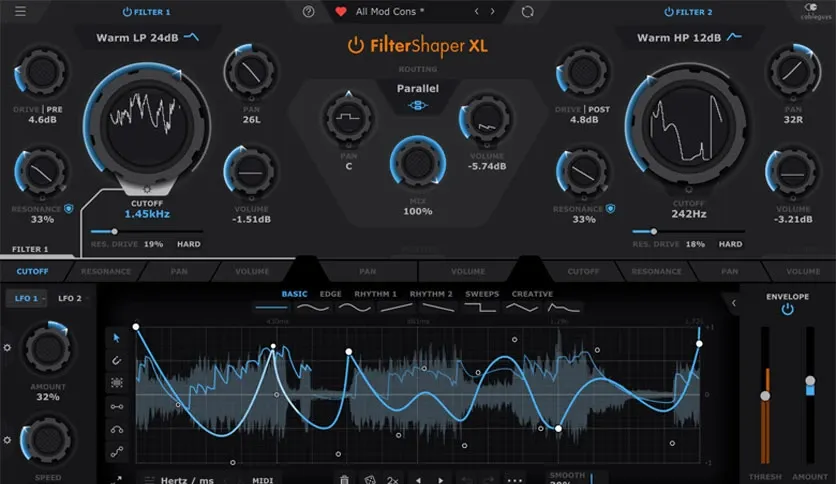Go to the next preset arrow
The image size is (836, 484).
pos(492,11)
